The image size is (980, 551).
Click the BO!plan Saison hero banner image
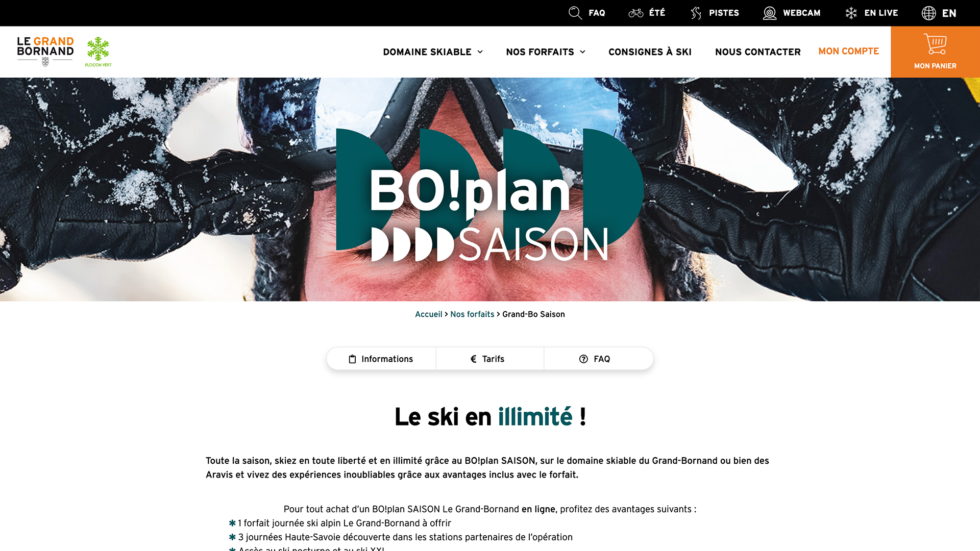coord(490,189)
